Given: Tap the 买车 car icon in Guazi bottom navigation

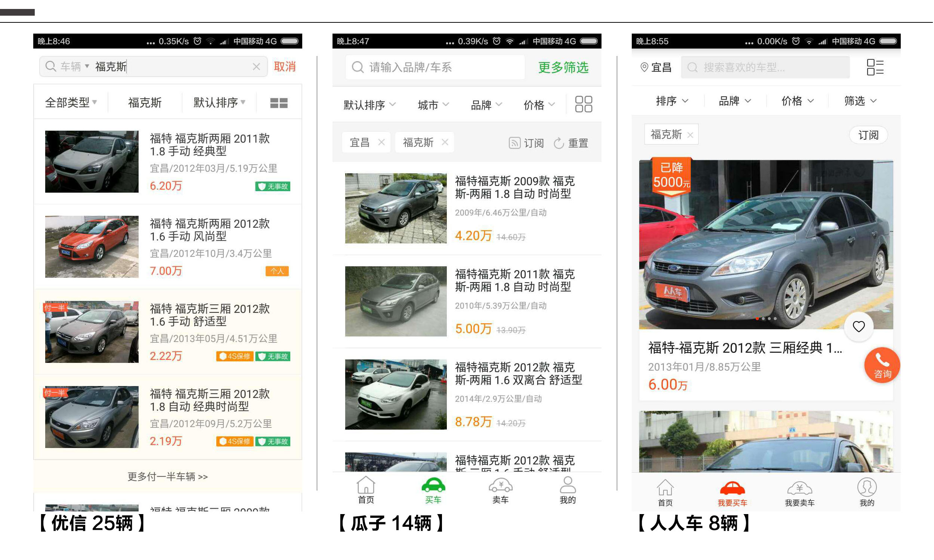Looking at the screenshot, I should [433, 487].
